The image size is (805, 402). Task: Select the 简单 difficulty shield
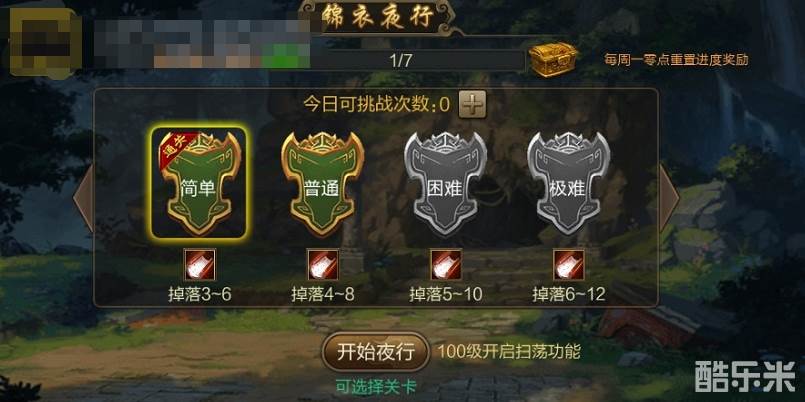pos(199,183)
